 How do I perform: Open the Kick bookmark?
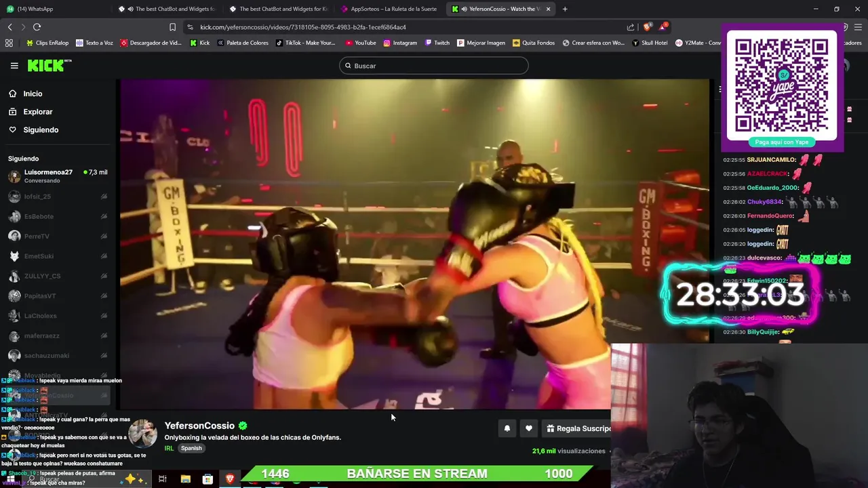tap(200, 43)
